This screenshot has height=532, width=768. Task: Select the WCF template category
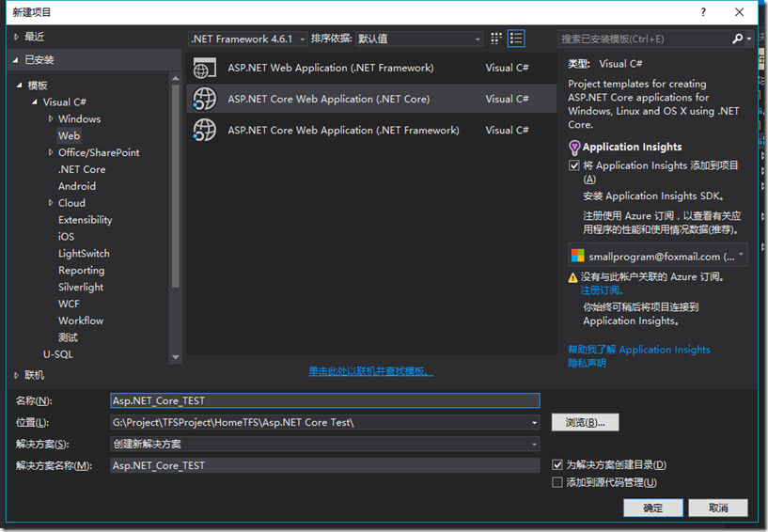(x=69, y=304)
